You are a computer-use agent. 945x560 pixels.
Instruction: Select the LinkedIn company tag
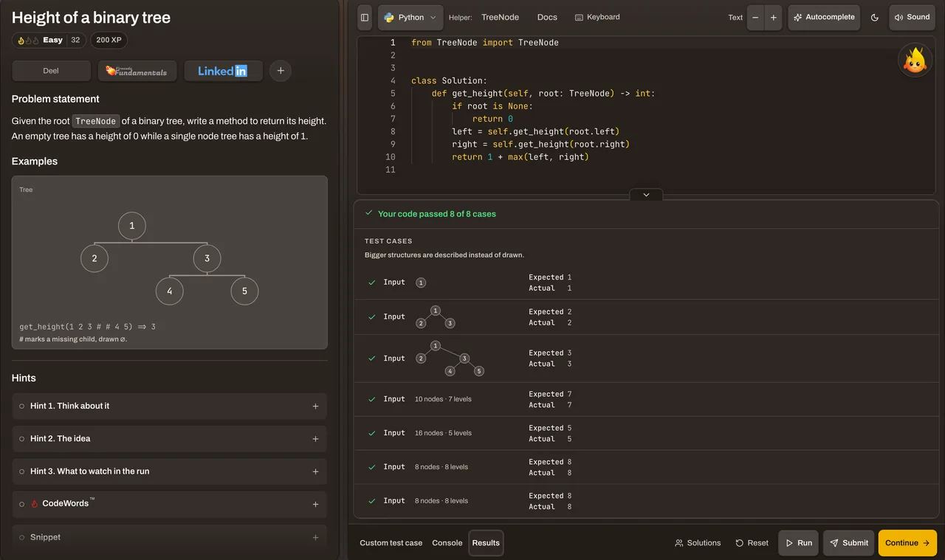pos(223,71)
